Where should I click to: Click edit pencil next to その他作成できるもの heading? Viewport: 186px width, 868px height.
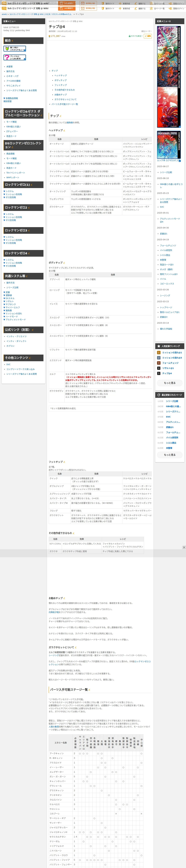[74, 533]
